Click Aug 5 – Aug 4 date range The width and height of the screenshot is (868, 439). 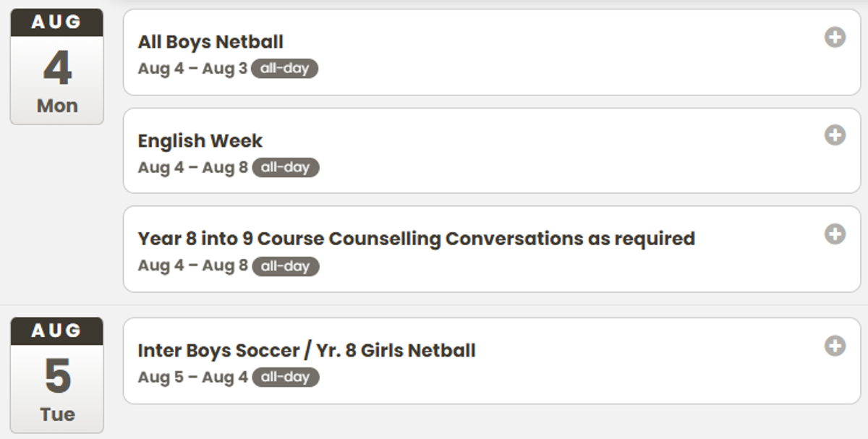click(192, 377)
